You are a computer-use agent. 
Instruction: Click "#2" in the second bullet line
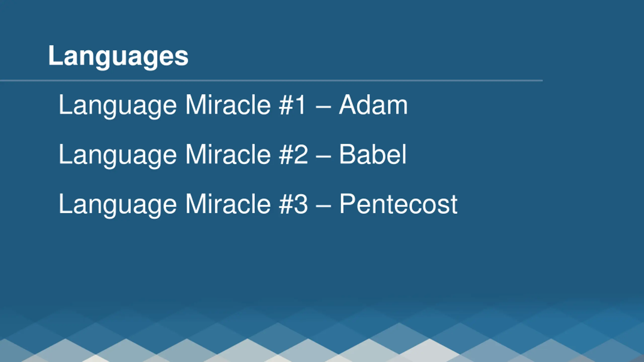click(293, 154)
